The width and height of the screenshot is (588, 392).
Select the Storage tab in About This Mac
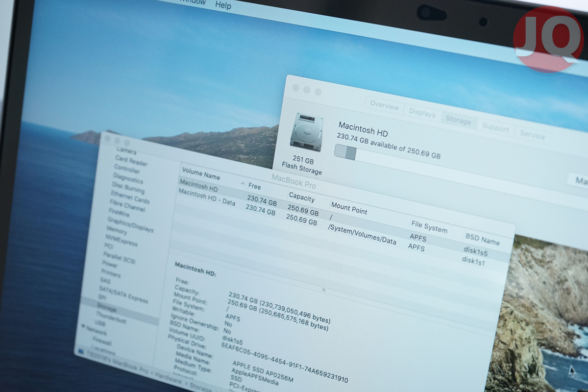tap(458, 121)
